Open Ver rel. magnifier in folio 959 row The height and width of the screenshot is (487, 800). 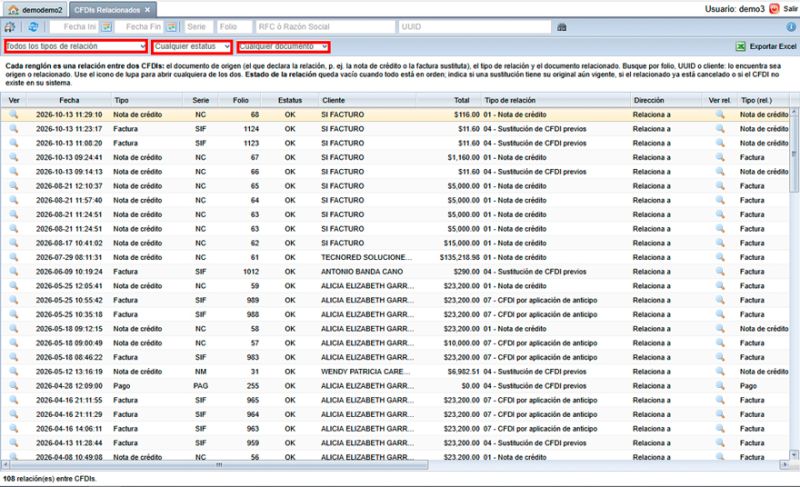[x=720, y=443]
